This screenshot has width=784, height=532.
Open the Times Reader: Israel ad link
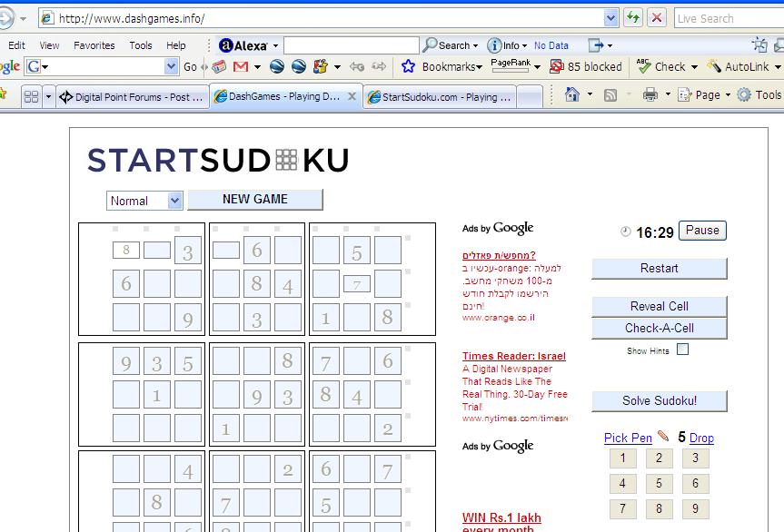point(514,356)
